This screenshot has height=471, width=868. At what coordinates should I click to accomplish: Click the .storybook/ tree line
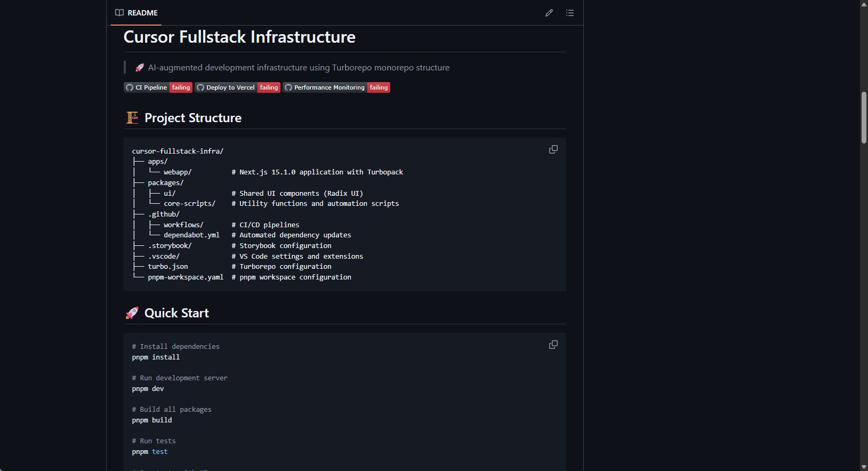pyautogui.click(x=170, y=246)
